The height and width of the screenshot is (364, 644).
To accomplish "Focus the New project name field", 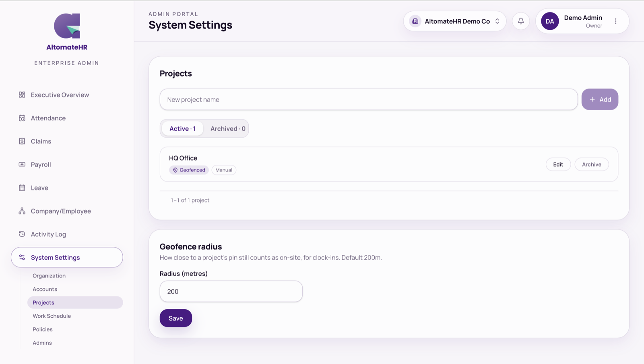I will pos(369,99).
